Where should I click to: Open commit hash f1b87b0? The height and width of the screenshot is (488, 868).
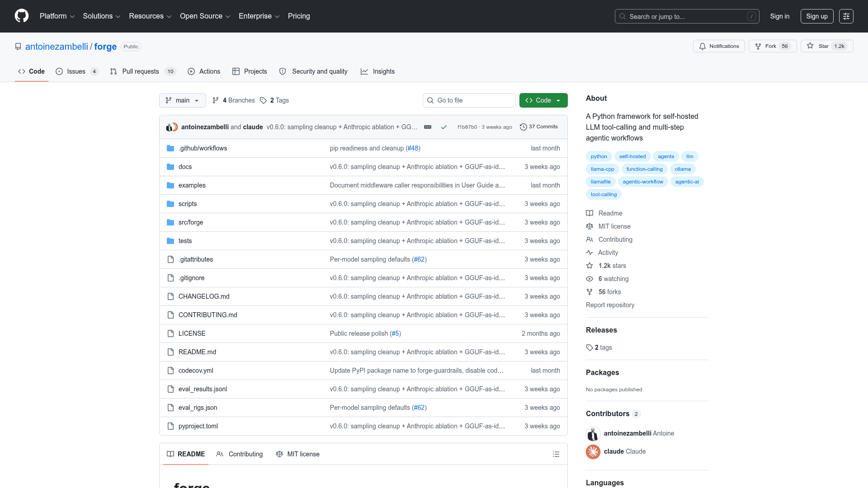click(x=467, y=127)
